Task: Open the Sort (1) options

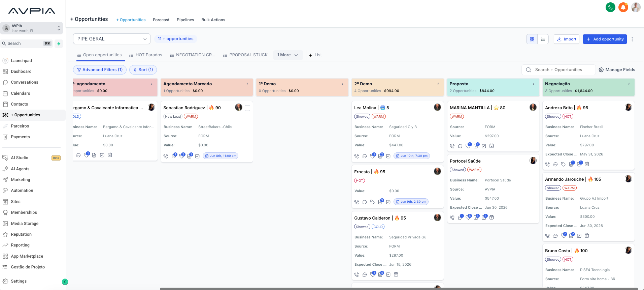Action: (x=143, y=70)
